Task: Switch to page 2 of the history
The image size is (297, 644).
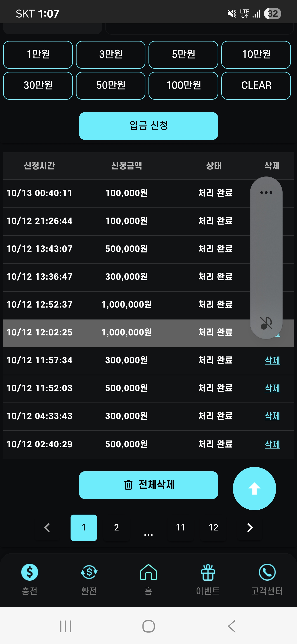Action: [x=116, y=528]
